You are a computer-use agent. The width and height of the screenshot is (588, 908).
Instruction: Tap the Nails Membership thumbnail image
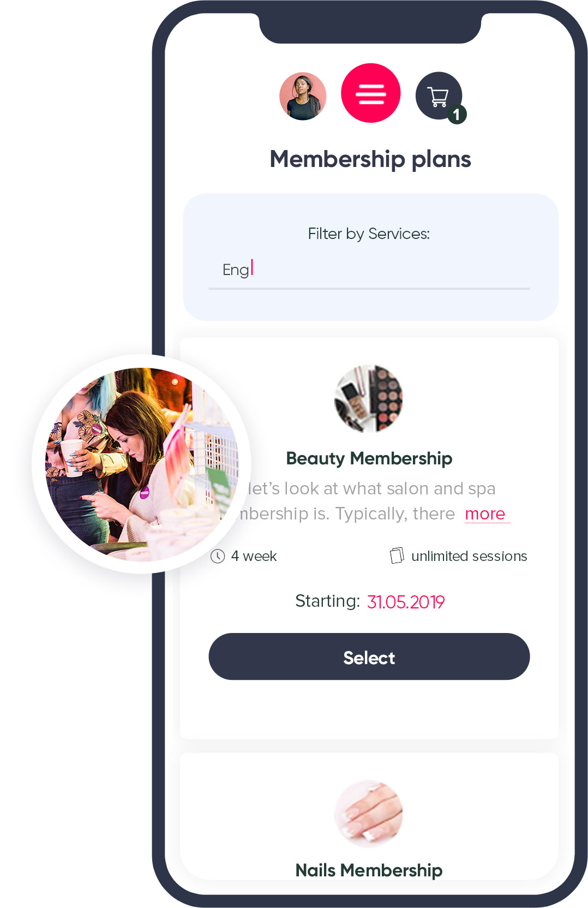[368, 813]
